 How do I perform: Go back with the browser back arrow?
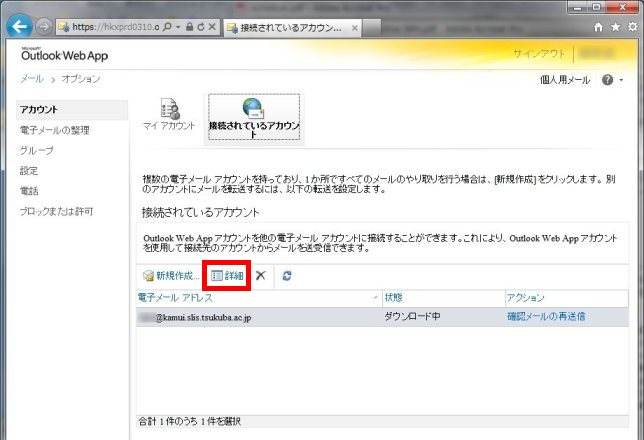pyautogui.click(x=19, y=27)
